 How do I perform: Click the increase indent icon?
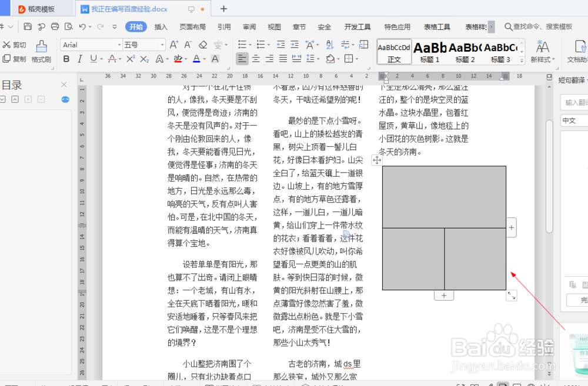[x=295, y=45]
